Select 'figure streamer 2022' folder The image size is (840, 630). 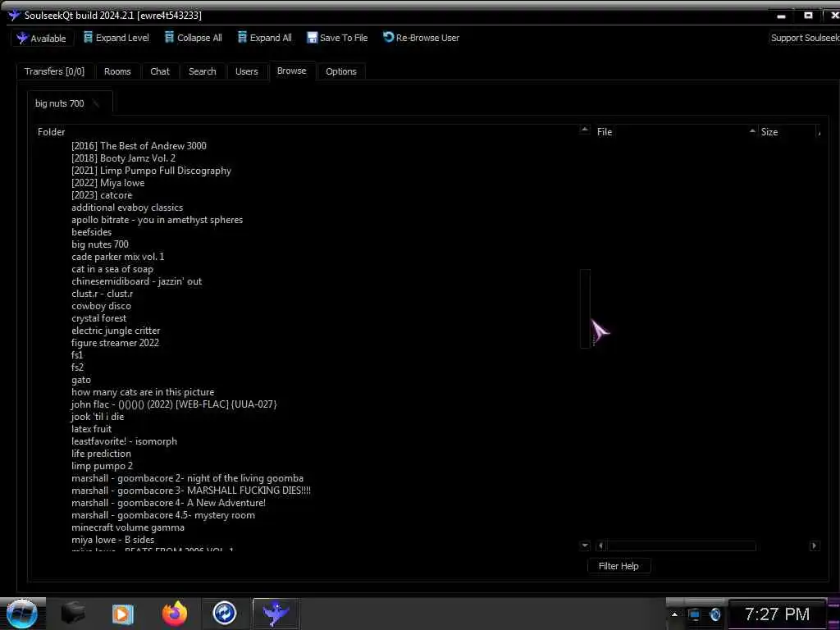tap(115, 343)
